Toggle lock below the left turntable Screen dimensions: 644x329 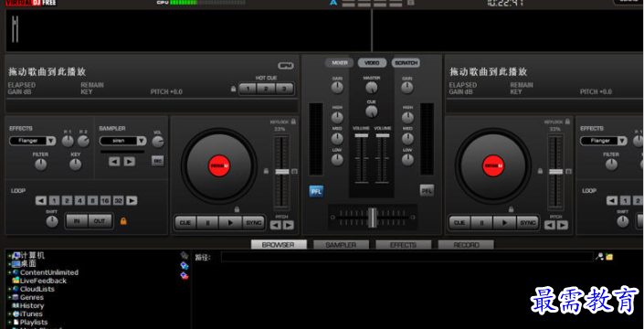pyautogui.click(x=237, y=209)
